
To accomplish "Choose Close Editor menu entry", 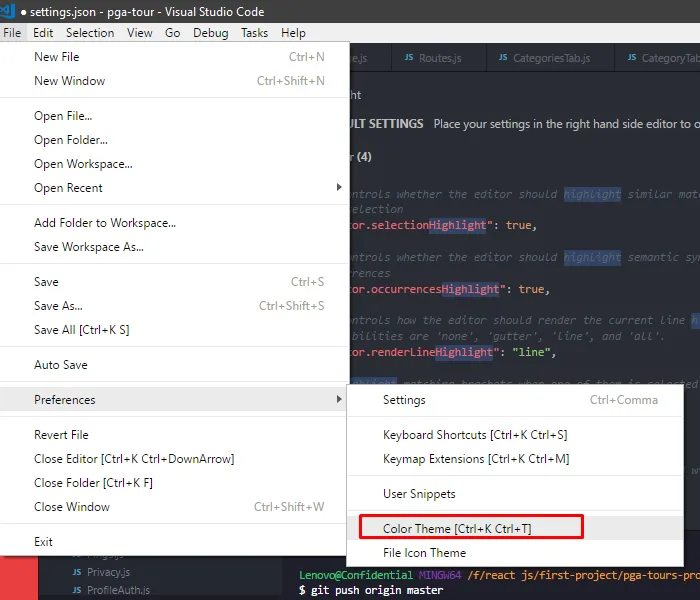I will [175, 458].
